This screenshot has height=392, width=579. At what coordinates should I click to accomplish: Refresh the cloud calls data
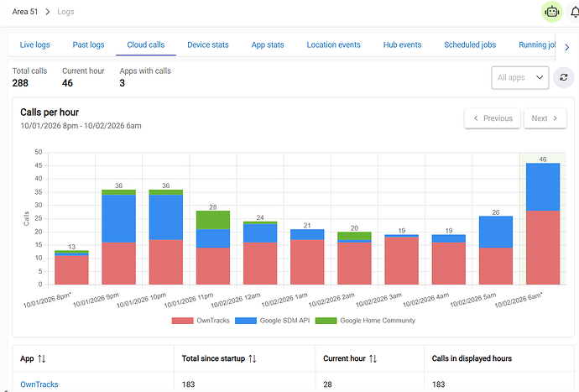click(564, 77)
